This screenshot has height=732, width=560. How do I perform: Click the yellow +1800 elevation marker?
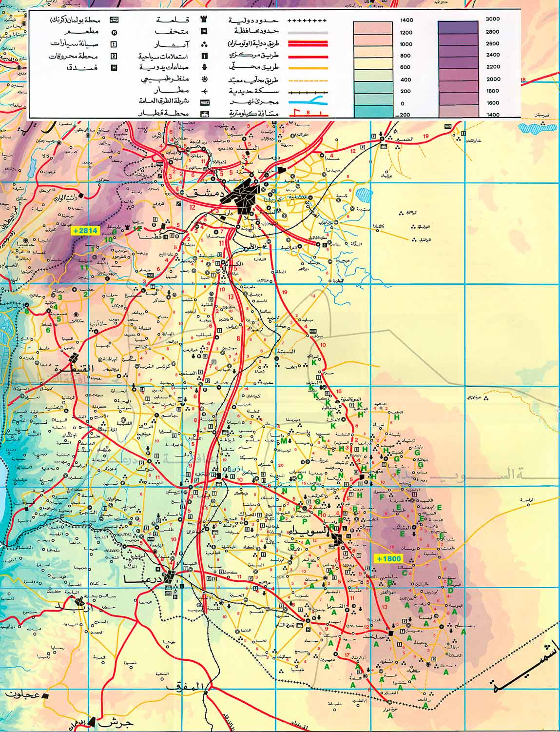[388, 559]
